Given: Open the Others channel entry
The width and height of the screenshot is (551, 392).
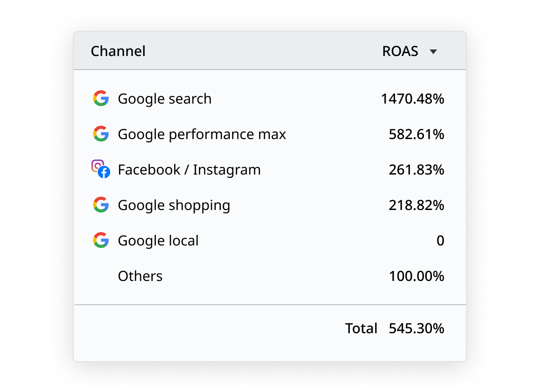Looking at the screenshot, I should pyautogui.click(x=140, y=276).
